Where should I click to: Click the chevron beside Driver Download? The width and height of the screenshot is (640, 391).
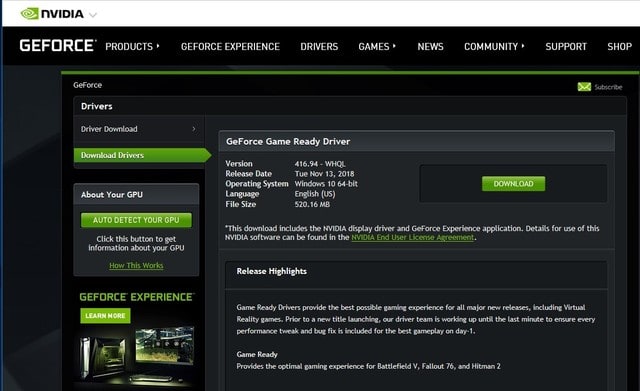[194, 129]
